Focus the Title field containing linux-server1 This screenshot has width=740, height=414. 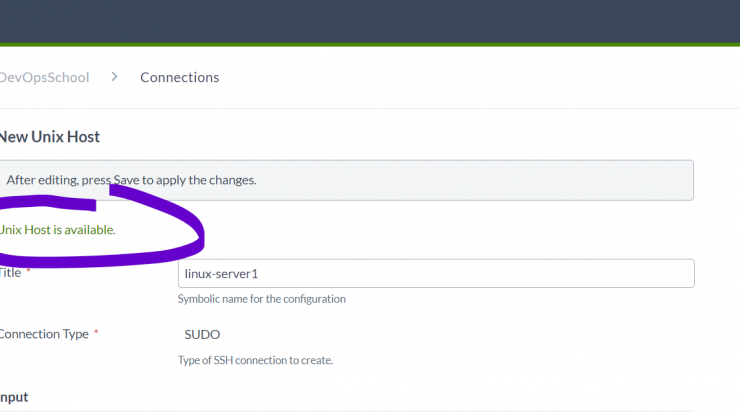point(436,273)
